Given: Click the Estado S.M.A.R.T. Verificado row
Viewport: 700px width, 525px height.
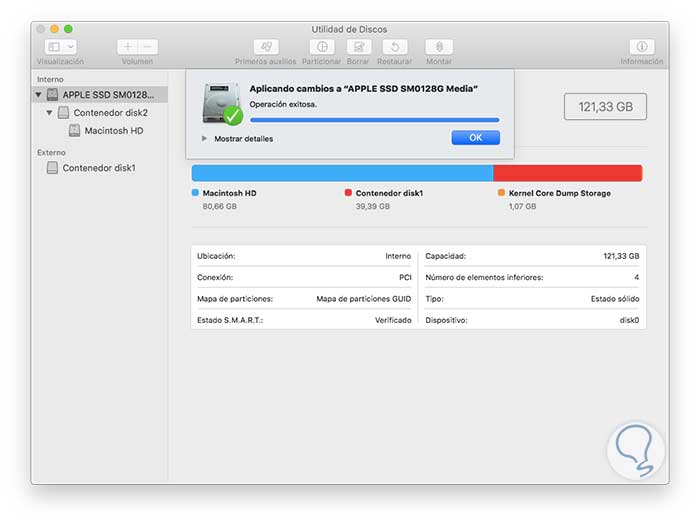Looking at the screenshot, I should pyautogui.click(x=304, y=320).
